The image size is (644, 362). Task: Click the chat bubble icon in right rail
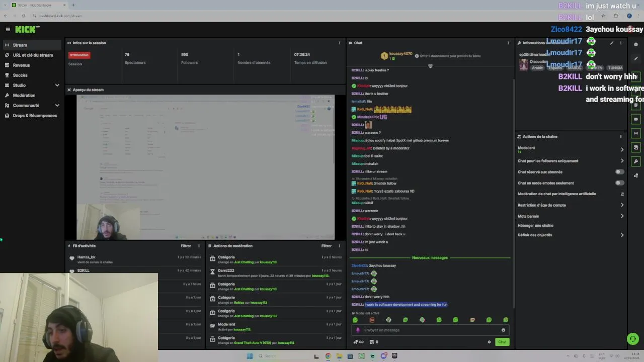click(x=636, y=119)
